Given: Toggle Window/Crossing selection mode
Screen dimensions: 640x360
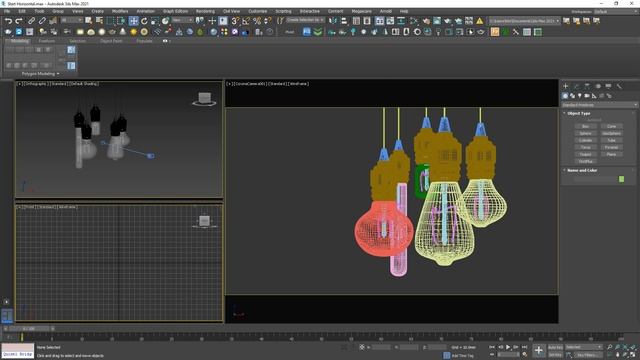Looking at the screenshot, I should [121, 20].
